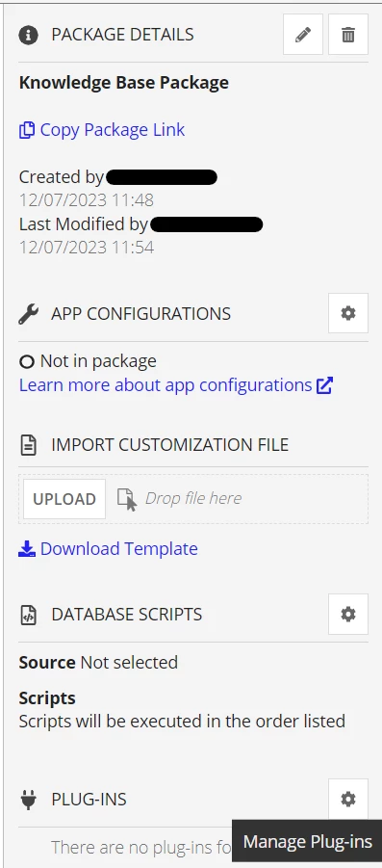Click the Import Customization File document icon
The width and height of the screenshot is (382, 868).
(29, 445)
